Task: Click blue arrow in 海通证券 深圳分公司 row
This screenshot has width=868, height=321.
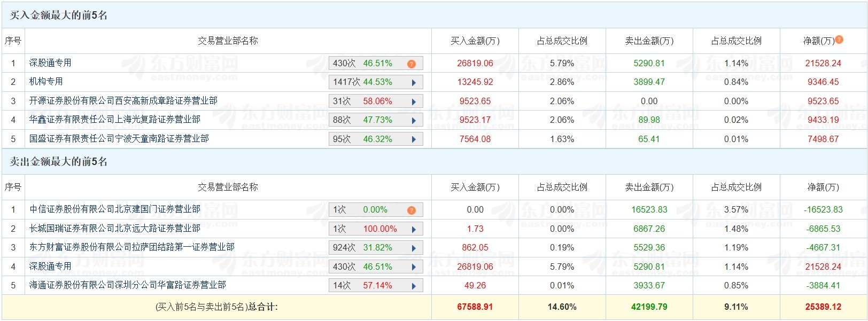Action: click(414, 286)
